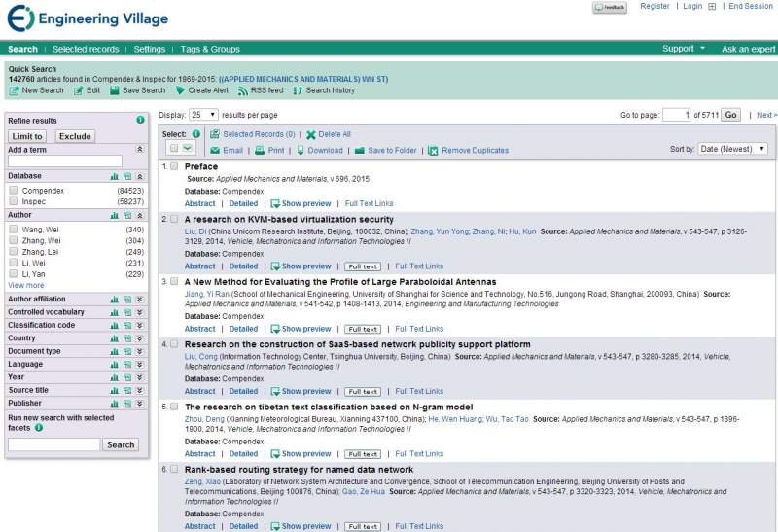Screen dimensions: 778x532
Task: Click the Create Alert icon
Action: click(180, 90)
